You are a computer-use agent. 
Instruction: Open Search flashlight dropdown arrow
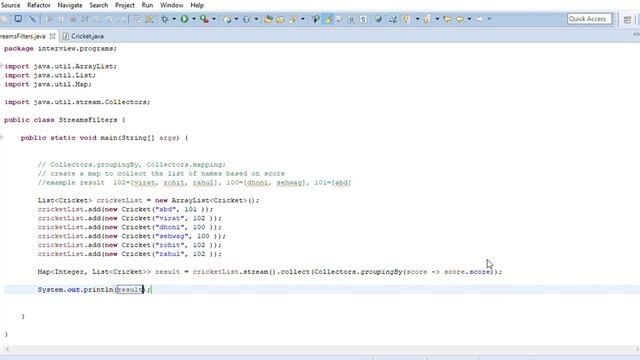click(303, 19)
